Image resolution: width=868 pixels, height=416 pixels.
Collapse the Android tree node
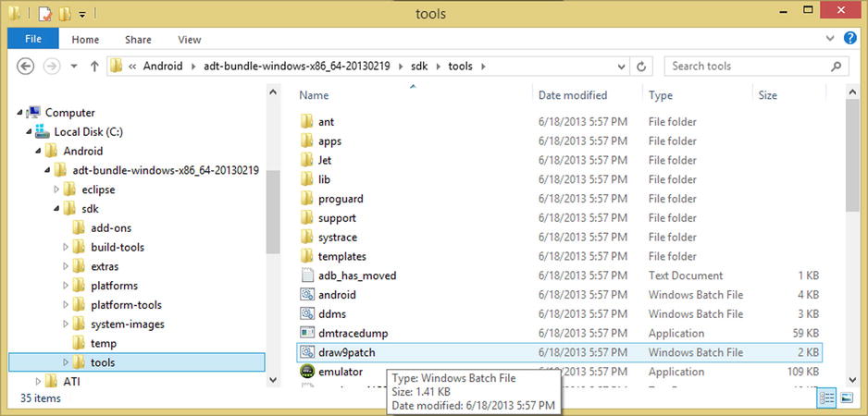click(x=39, y=151)
